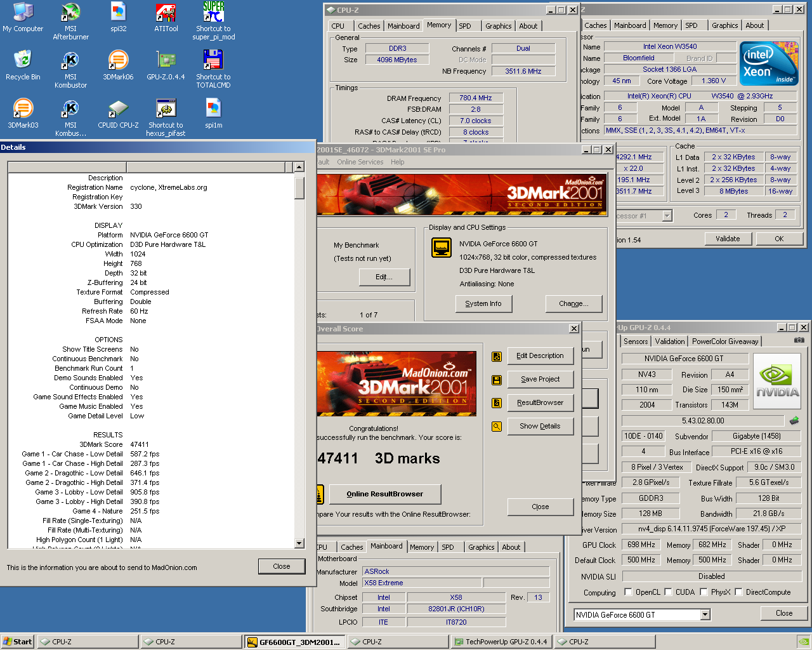This screenshot has width=812, height=650.
Task: Click the System Info button
Action: (483, 303)
